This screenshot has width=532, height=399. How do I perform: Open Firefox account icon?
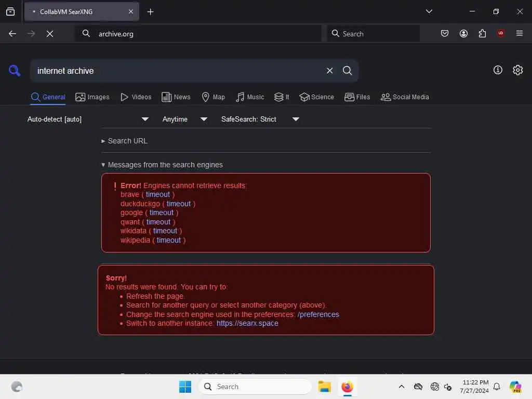pyautogui.click(x=463, y=33)
